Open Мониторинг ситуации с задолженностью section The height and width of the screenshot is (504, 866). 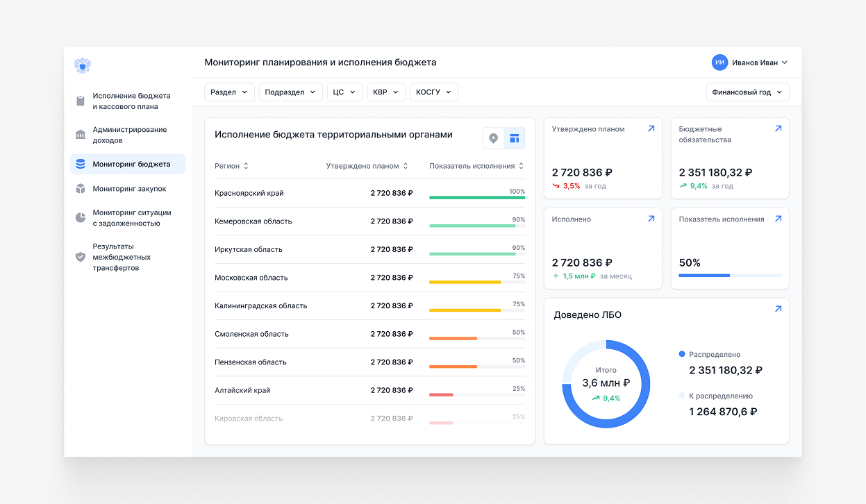coord(128,218)
